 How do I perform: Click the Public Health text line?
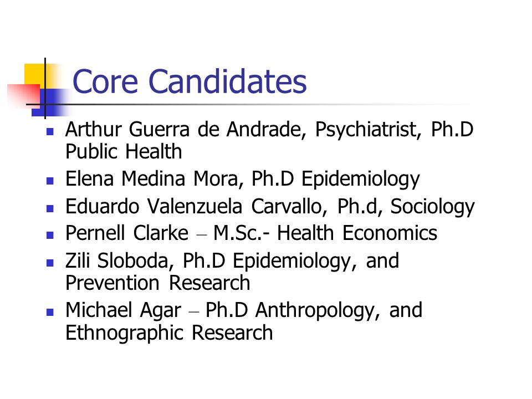point(124,152)
